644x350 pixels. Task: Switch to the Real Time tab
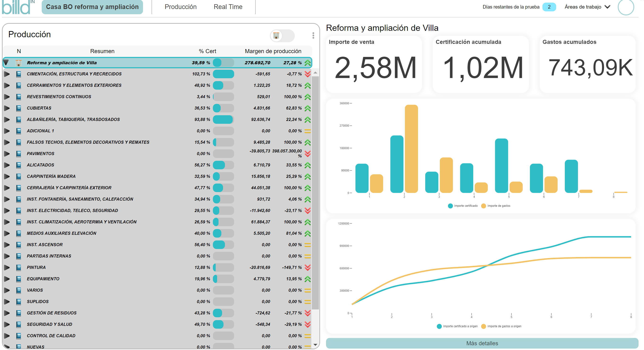228,7
